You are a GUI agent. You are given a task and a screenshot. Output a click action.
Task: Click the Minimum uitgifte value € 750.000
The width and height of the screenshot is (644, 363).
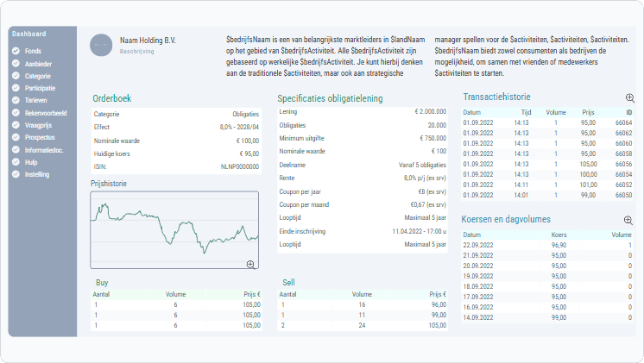[x=432, y=138]
